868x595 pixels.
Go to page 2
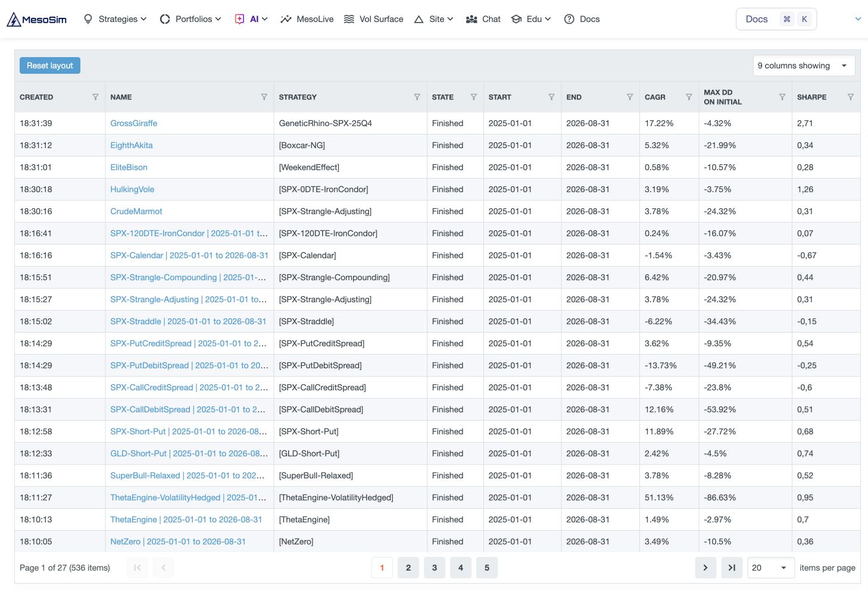point(408,568)
